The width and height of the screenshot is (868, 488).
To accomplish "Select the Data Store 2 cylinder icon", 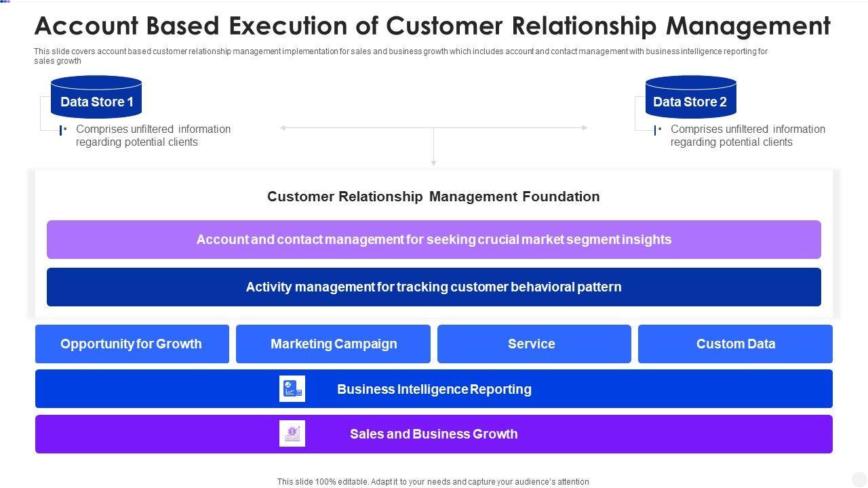I will [690, 97].
